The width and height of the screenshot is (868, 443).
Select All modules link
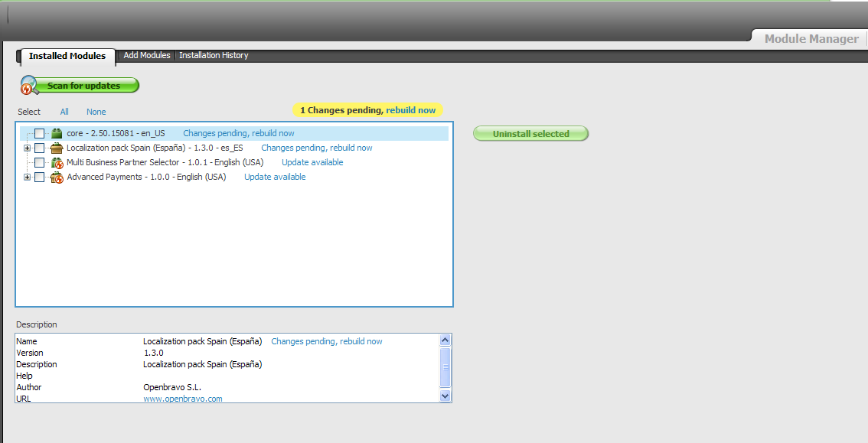tap(64, 112)
